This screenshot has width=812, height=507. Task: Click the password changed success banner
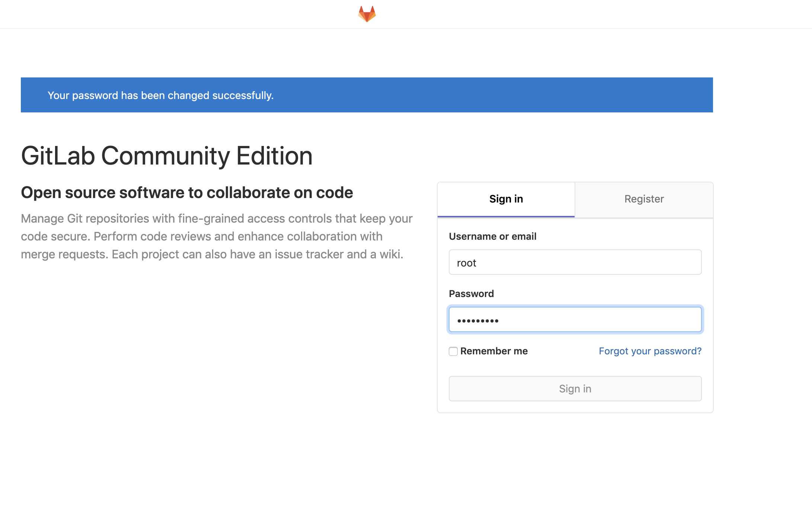367,95
